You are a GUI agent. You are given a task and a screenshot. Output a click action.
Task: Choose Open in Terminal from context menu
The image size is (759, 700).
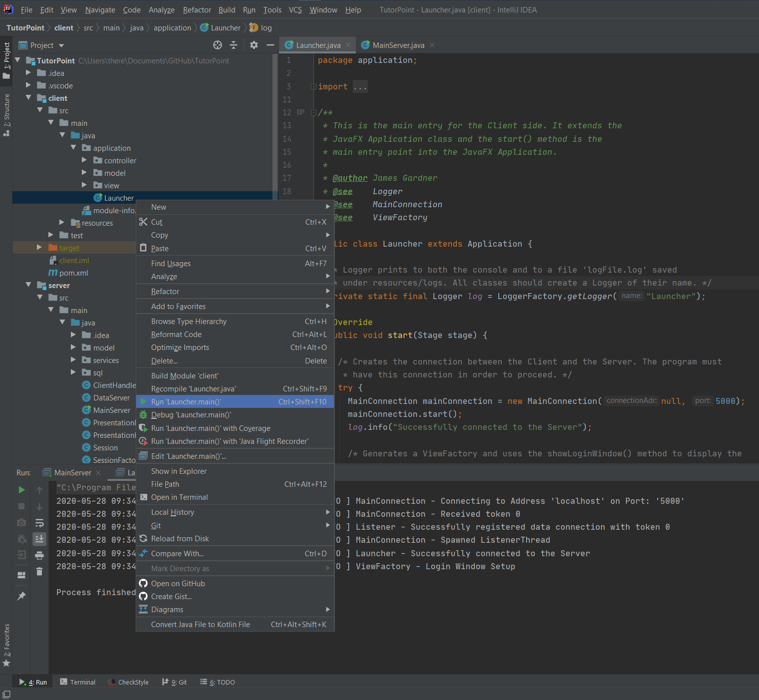point(235,497)
